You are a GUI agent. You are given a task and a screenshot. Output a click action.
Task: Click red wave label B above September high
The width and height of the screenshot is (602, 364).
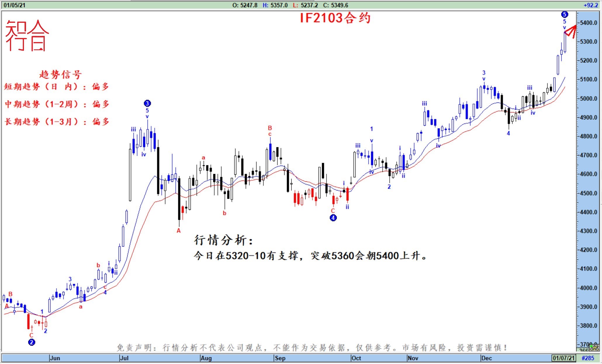[x=270, y=128]
